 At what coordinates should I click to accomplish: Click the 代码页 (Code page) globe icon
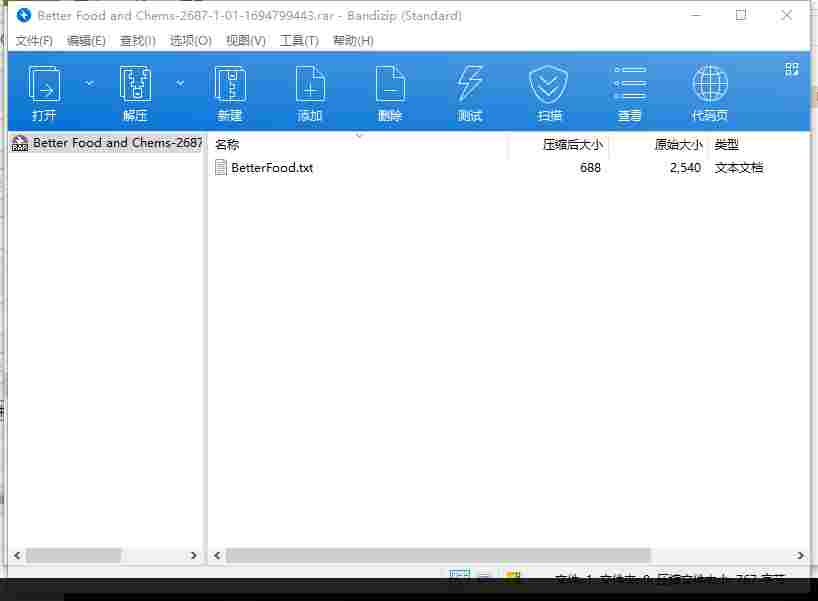[x=710, y=83]
